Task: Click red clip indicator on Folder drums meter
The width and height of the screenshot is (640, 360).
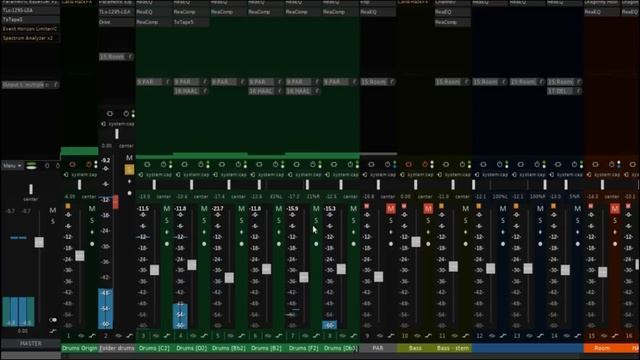Action: [116, 202]
